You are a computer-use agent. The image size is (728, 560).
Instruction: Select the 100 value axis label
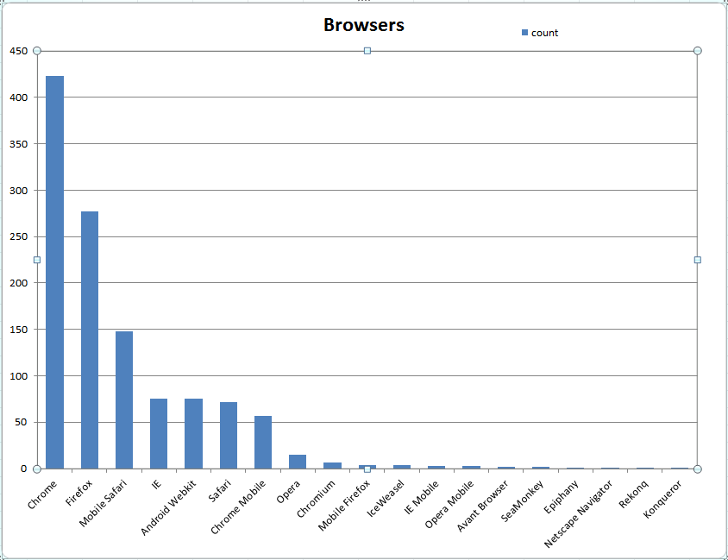pos(19,376)
